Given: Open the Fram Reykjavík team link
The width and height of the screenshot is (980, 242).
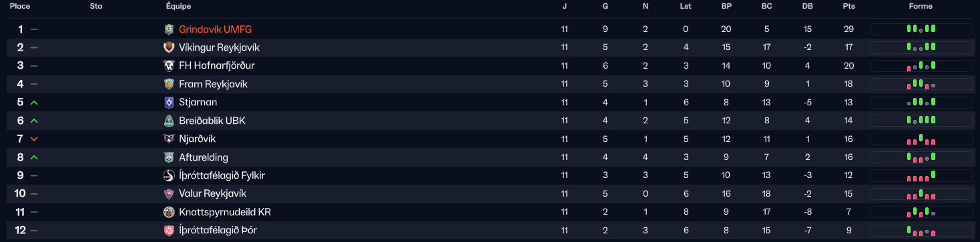Looking at the screenshot, I should (x=213, y=84).
